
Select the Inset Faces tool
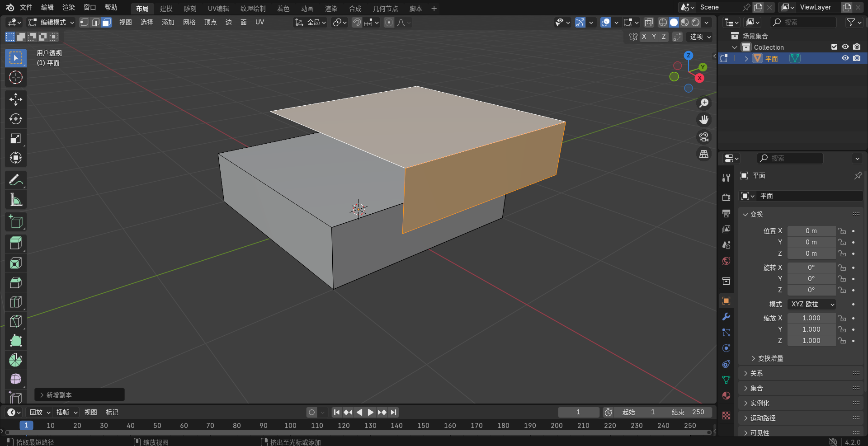coord(16,263)
